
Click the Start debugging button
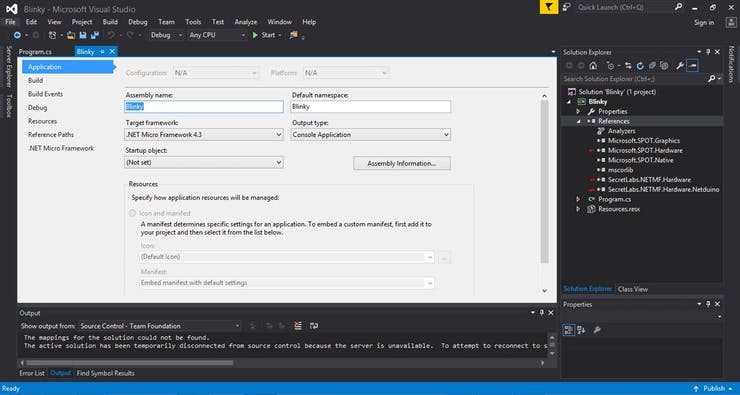[263, 35]
